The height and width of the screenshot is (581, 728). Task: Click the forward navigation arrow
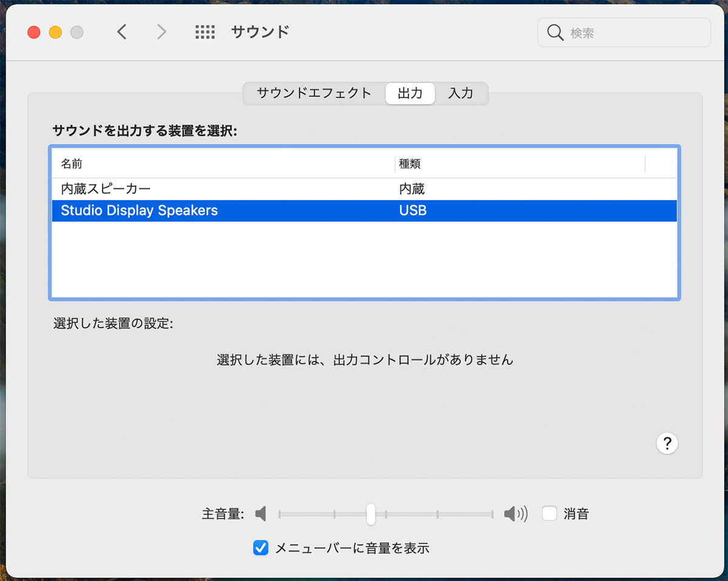click(161, 32)
